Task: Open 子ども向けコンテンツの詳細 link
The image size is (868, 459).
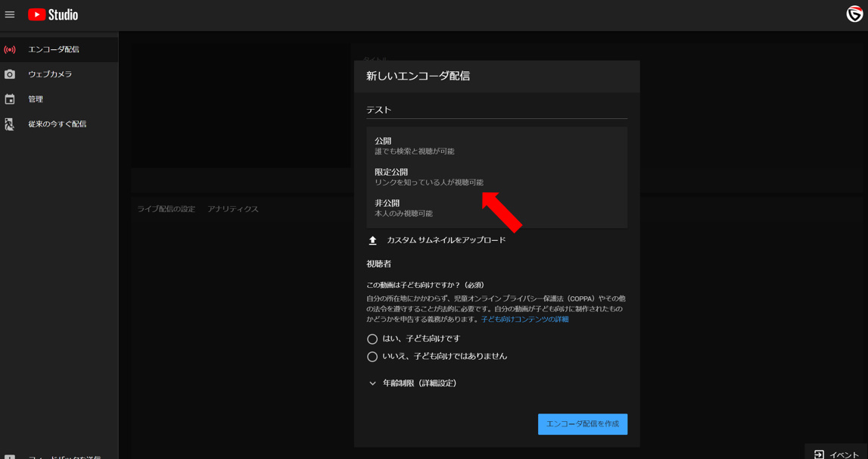Action: [x=524, y=320]
